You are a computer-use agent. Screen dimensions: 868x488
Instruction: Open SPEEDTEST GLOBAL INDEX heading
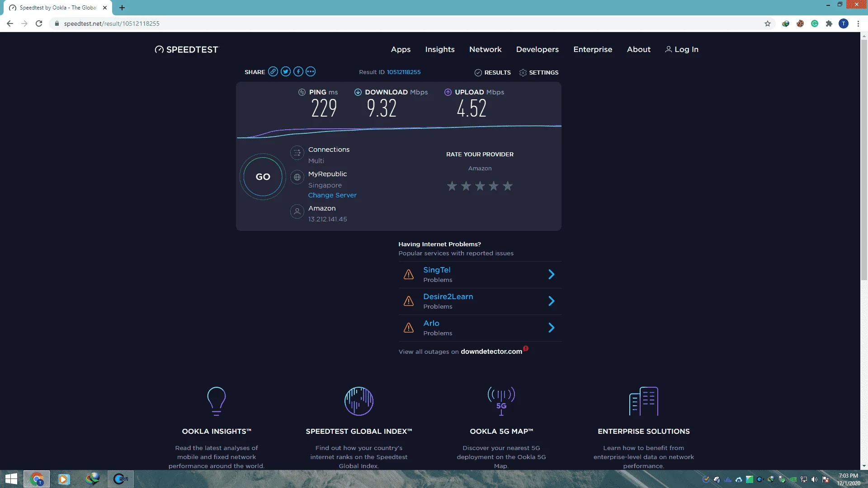click(x=359, y=432)
